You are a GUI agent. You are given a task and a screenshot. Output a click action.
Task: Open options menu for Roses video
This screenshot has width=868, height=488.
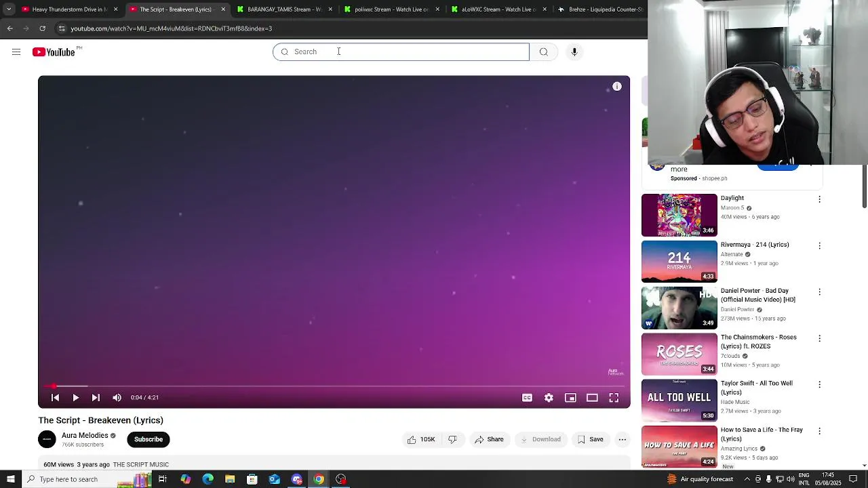click(x=819, y=338)
